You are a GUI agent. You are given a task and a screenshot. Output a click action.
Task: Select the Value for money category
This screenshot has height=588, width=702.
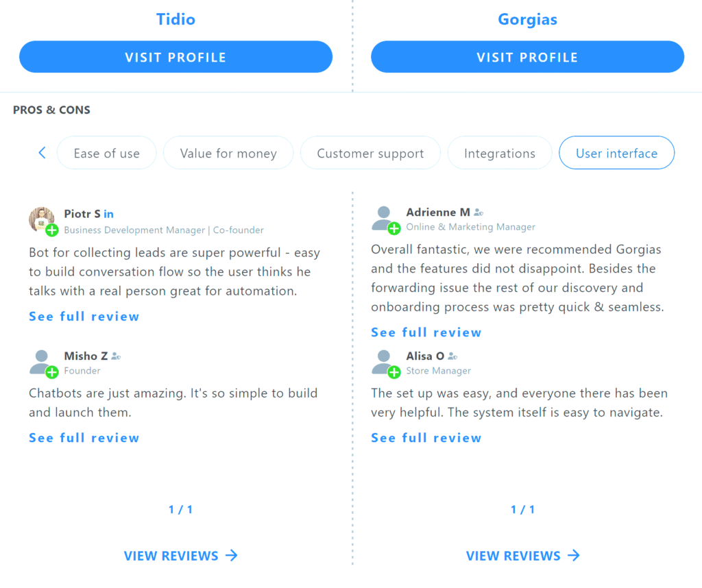(228, 153)
